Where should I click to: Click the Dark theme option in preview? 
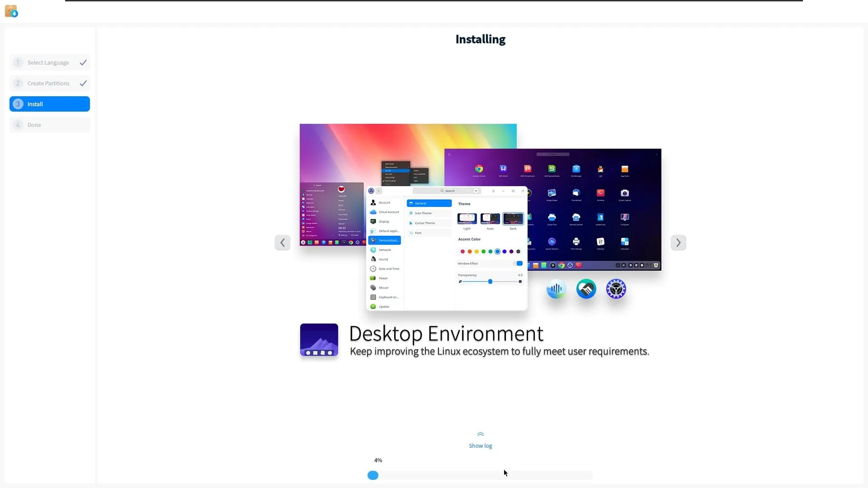pyautogui.click(x=513, y=219)
